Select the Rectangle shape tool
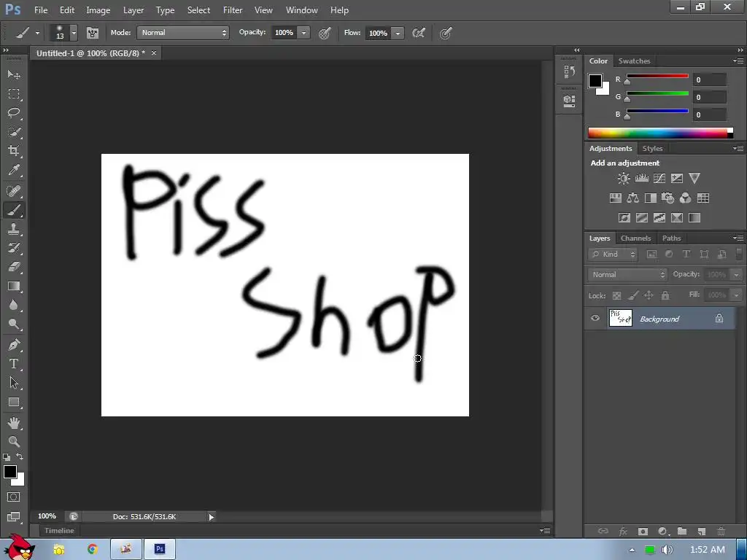 click(14, 402)
